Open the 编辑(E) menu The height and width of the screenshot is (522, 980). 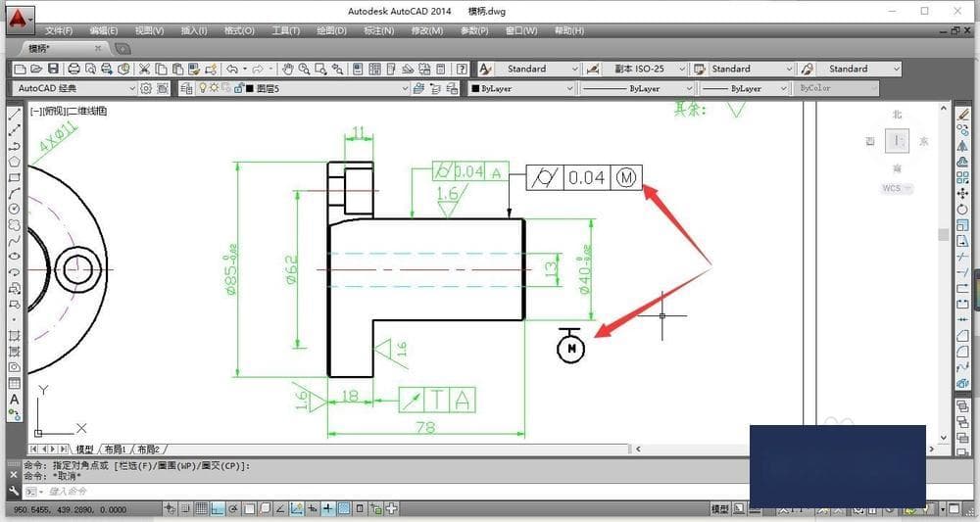tap(103, 30)
